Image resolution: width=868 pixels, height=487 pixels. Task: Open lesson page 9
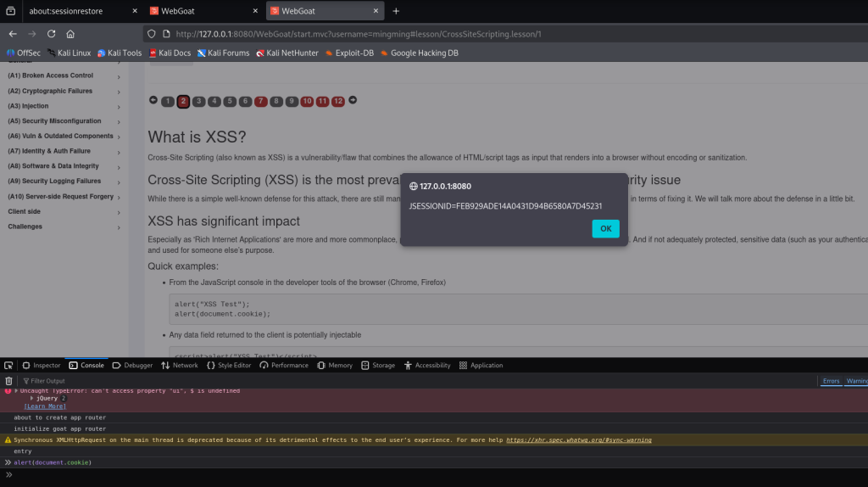pyautogui.click(x=292, y=102)
